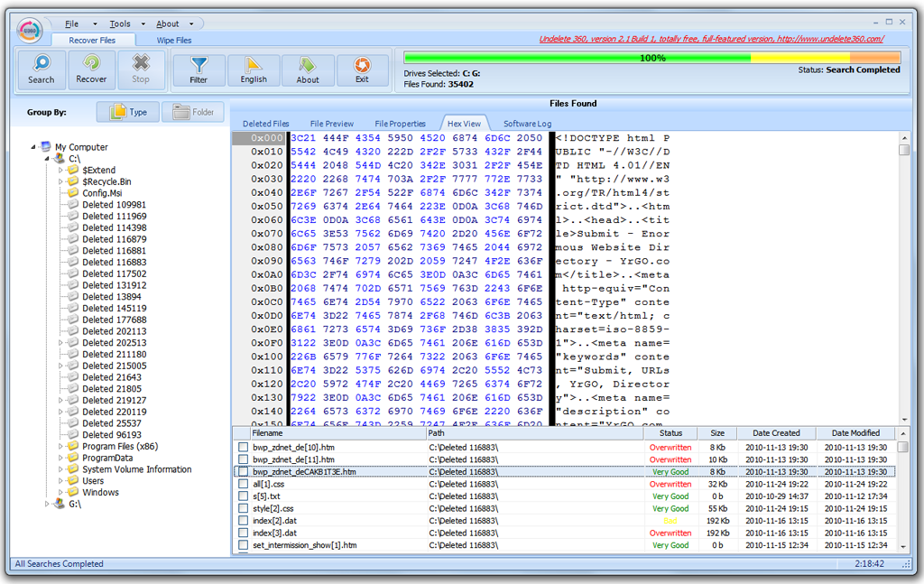The height and width of the screenshot is (584, 924).
Task: Open the Tools menu
Action: (x=120, y=24)
